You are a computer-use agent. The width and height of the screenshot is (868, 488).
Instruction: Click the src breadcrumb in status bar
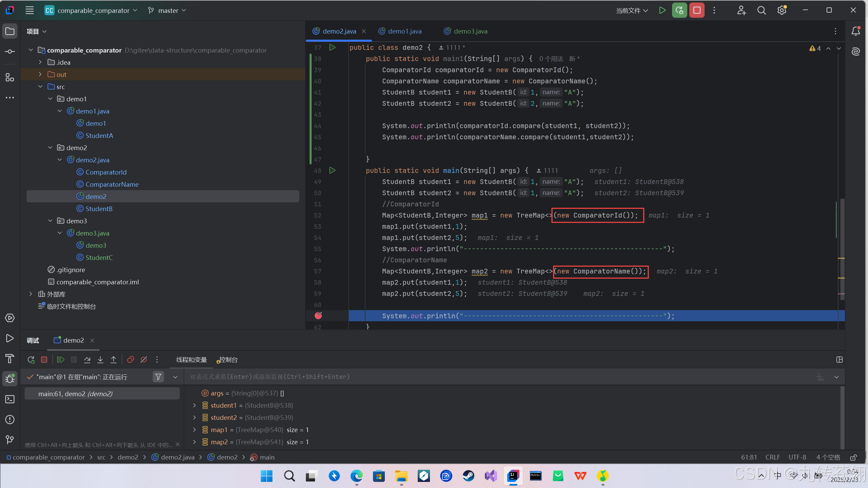tap(101, 457)
